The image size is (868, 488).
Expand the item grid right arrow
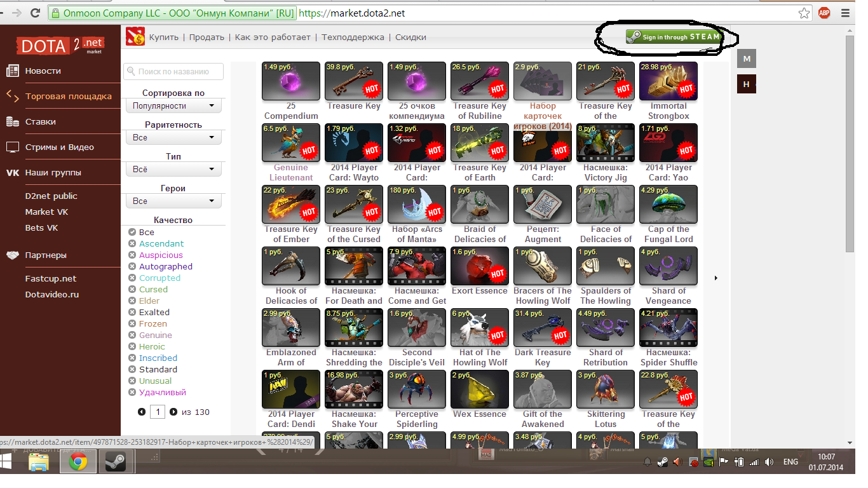(717, 278)
